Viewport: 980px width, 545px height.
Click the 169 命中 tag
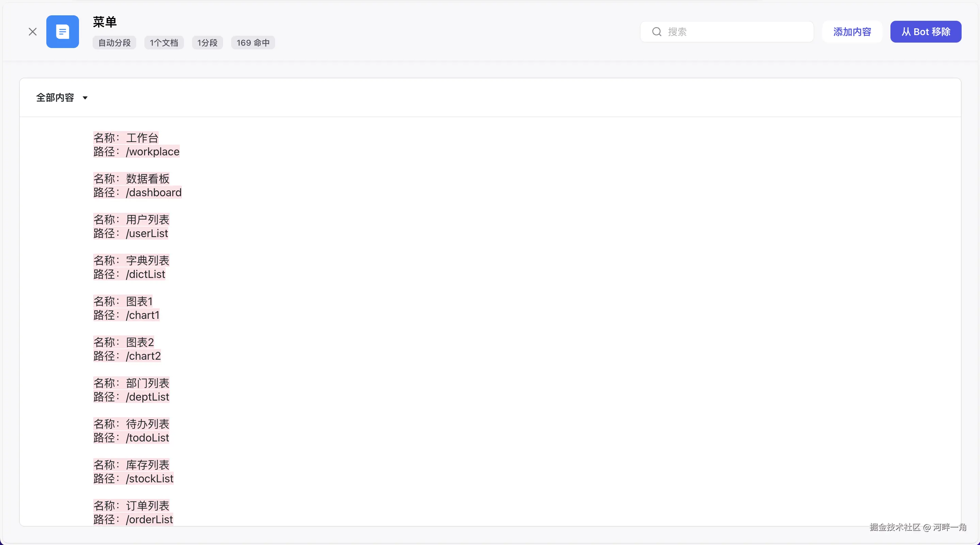pyautogui.click(x=253, y=43)
